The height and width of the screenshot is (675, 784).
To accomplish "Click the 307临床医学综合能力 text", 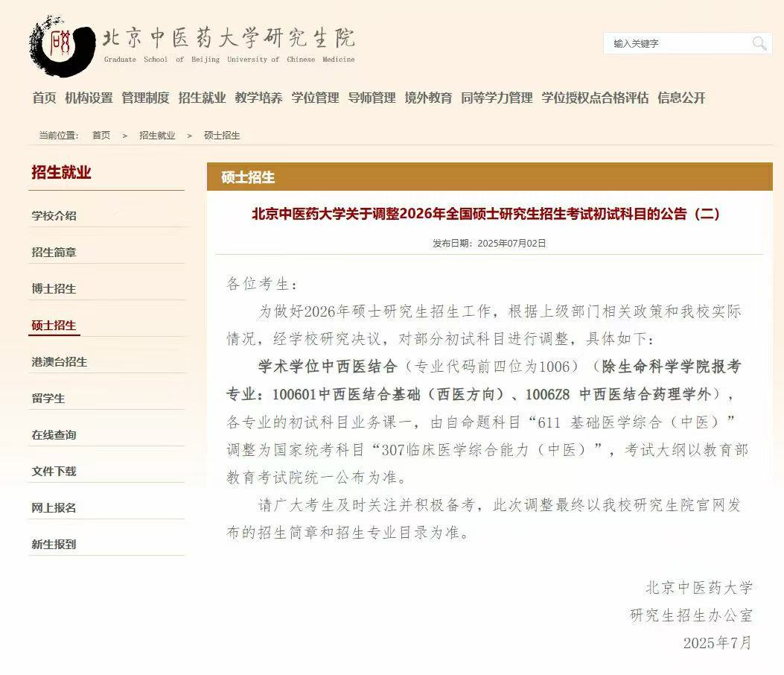I will point(454,450).
